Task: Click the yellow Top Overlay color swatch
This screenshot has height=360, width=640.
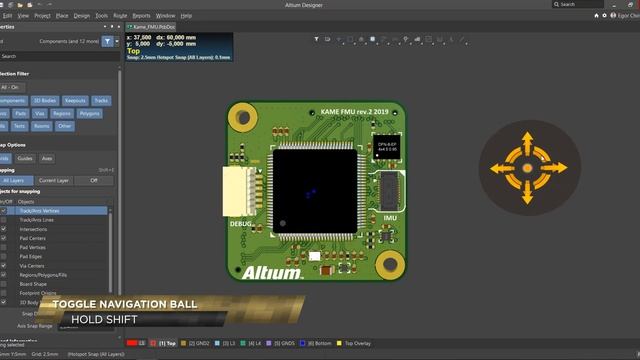Action: pos(339,343)
